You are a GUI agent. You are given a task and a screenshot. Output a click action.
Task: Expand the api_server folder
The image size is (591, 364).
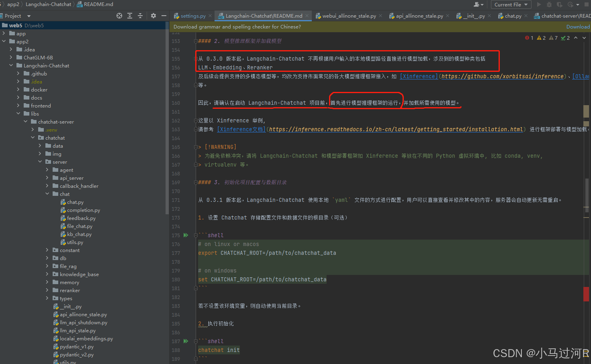pyautogui.click(x=47, y=178)
